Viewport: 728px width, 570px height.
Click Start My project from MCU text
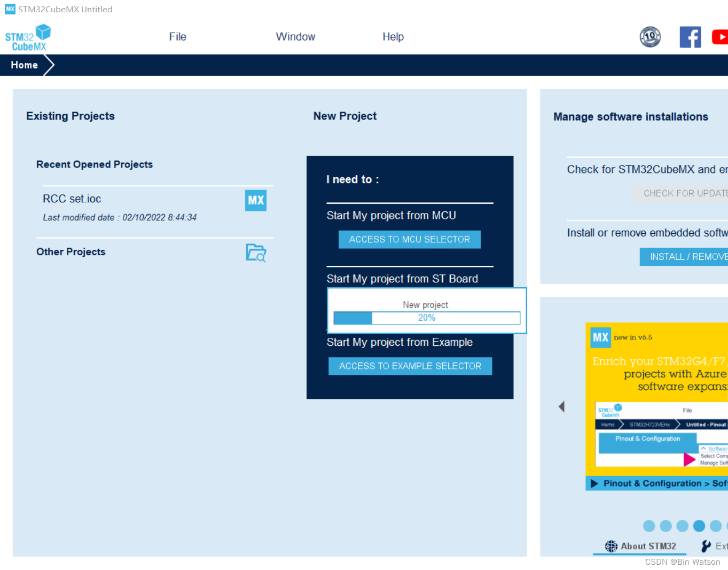(392, 216)
